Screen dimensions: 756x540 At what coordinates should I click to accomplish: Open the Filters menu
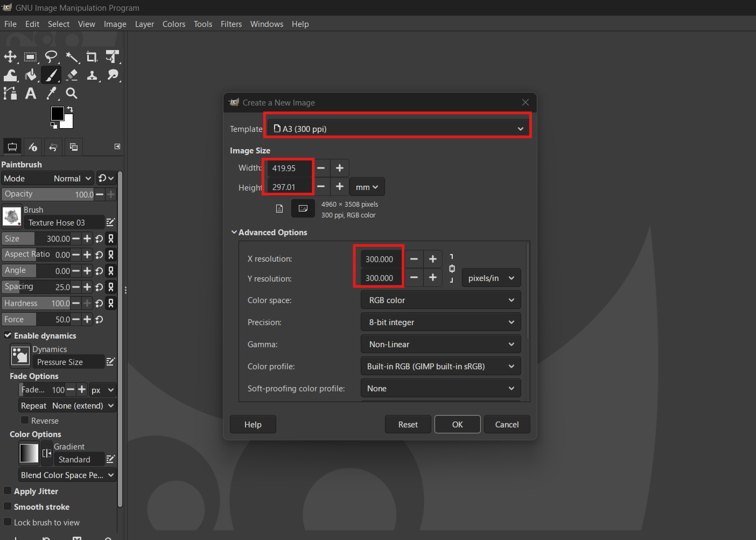231,24
